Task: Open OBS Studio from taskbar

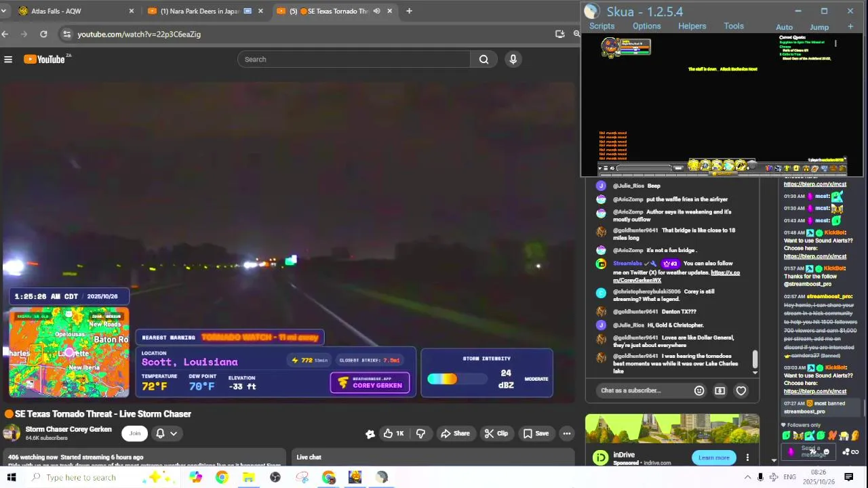Action: pyautogui.click(x=275, y=478)
